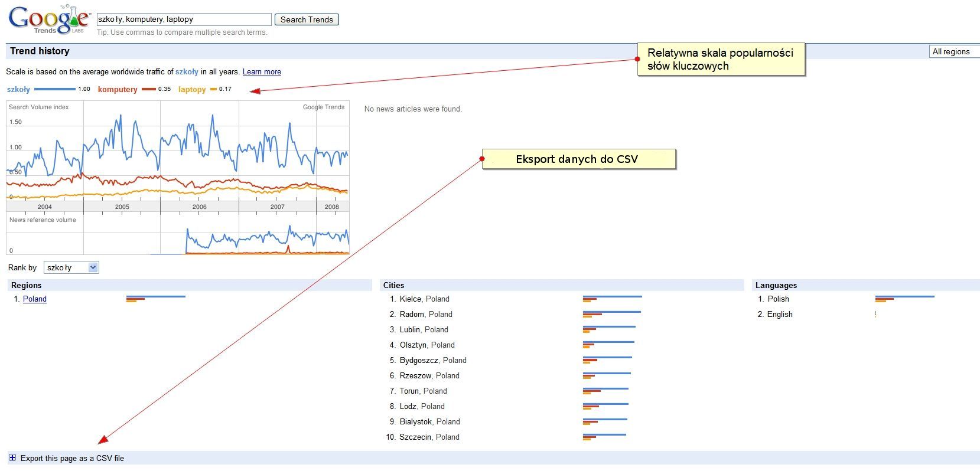
Task: Select Radom, Poland in the cities list
Action: (426, 315)
